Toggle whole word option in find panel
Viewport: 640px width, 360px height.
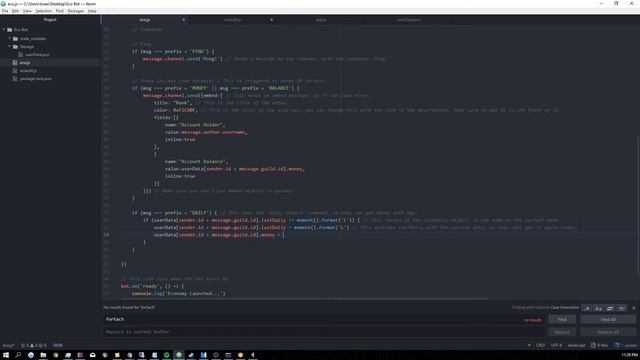click(x=621, y=308)
